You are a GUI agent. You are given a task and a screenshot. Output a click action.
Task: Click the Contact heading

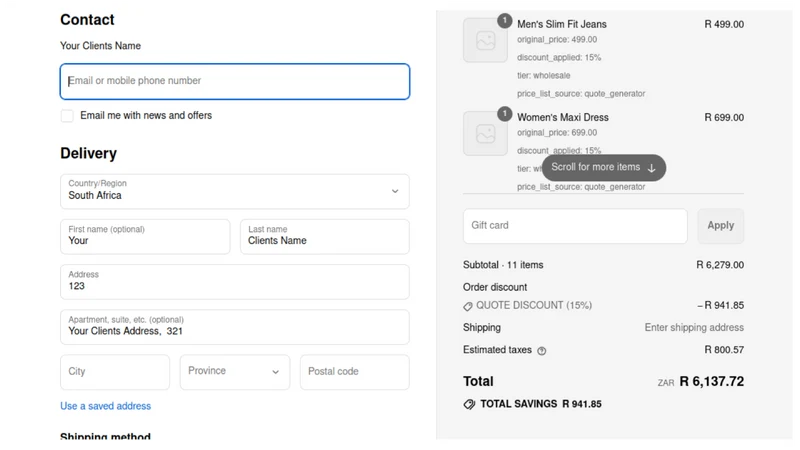pos(87,20)
